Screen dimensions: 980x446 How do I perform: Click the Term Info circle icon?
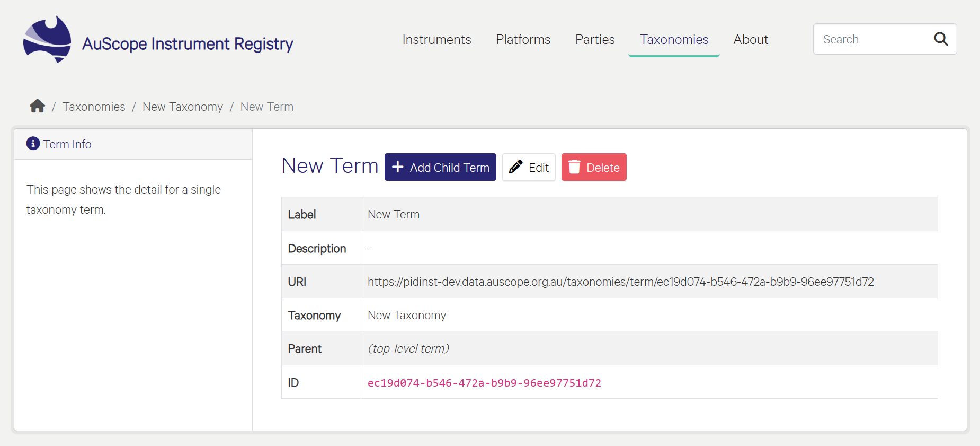tap(33, 143)
